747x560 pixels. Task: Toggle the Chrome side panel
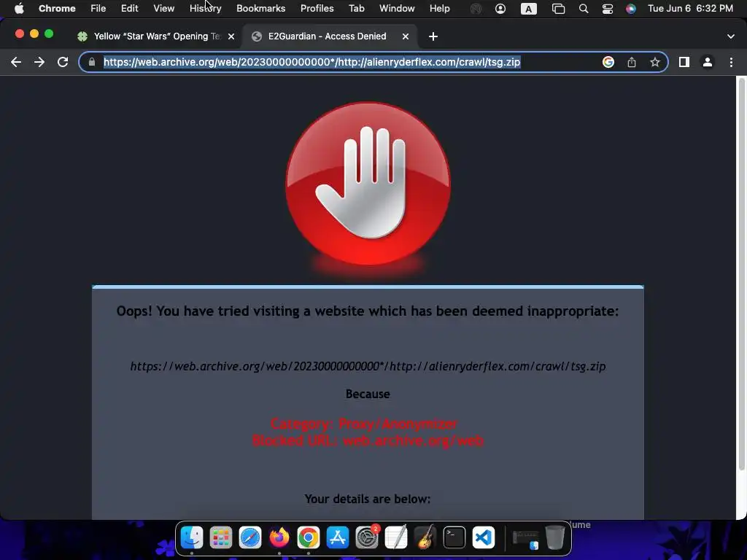coord(684,62)
